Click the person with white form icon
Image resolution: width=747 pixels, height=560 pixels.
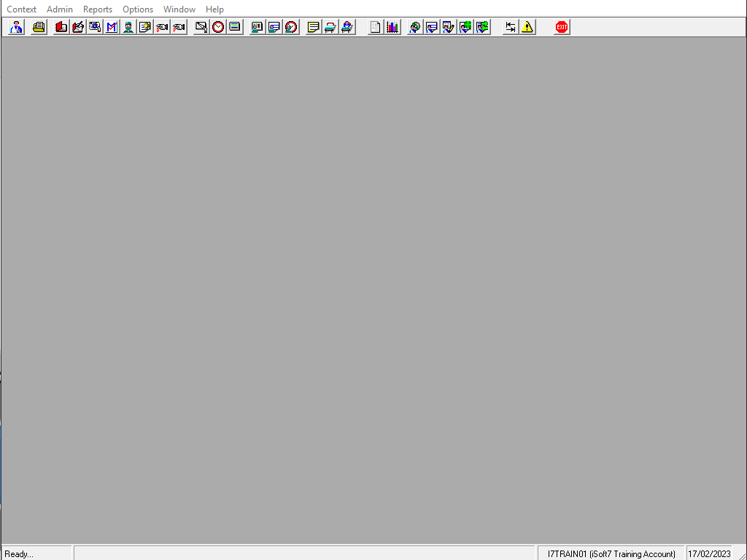pyautogui.click(x=432, y=27)
